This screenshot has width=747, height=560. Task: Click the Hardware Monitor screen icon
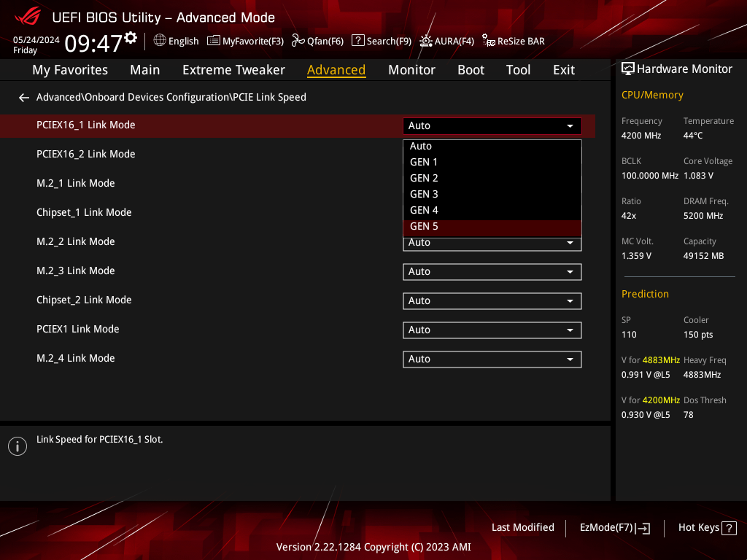(628, 69)
